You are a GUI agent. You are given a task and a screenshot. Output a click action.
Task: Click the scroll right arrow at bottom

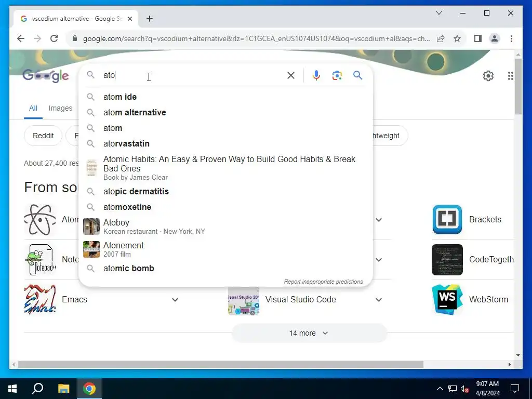[x=510, y=365]
